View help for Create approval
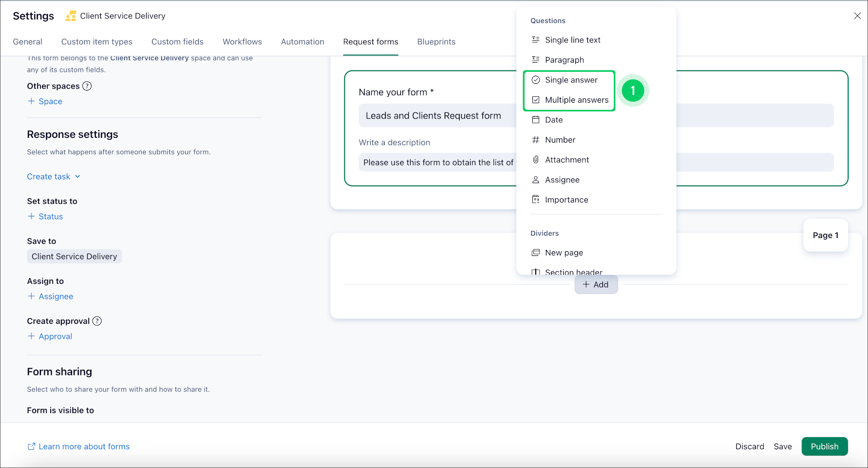Screen dimensions: 868x468 click(x=97, y=321)
